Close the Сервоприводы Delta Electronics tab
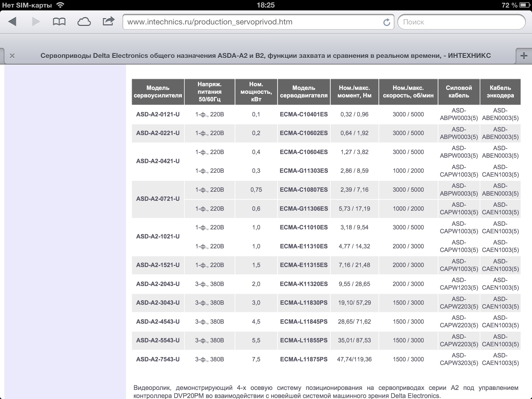This screenshot has width=532, height=399. click(12, 56)
